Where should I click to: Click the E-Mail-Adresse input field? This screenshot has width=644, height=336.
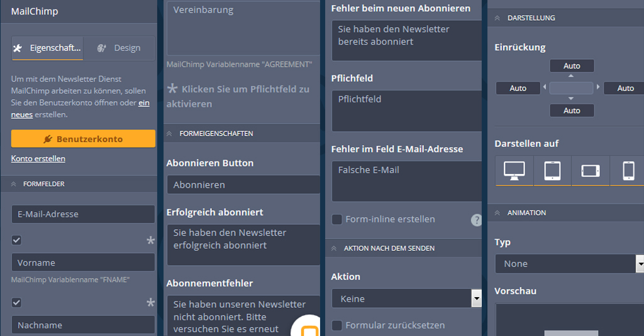[x=83, y=214]
